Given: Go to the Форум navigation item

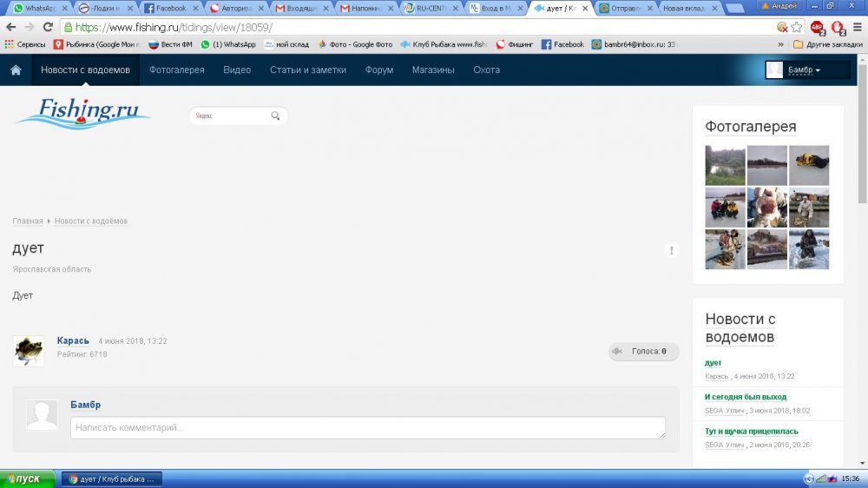Looking at the screenshot, I should pyautogui.click(x=379, y=70).
